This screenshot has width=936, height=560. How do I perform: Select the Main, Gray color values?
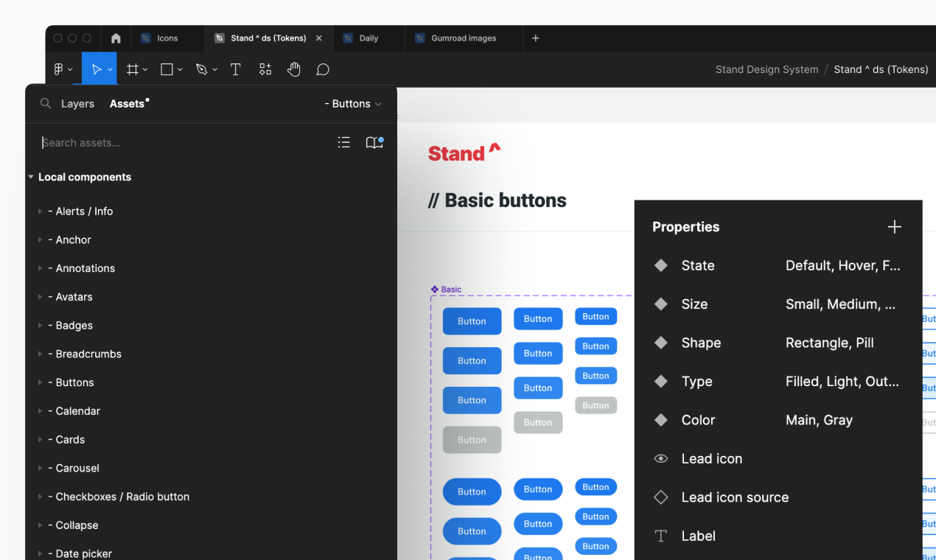(x=819, y=420)
